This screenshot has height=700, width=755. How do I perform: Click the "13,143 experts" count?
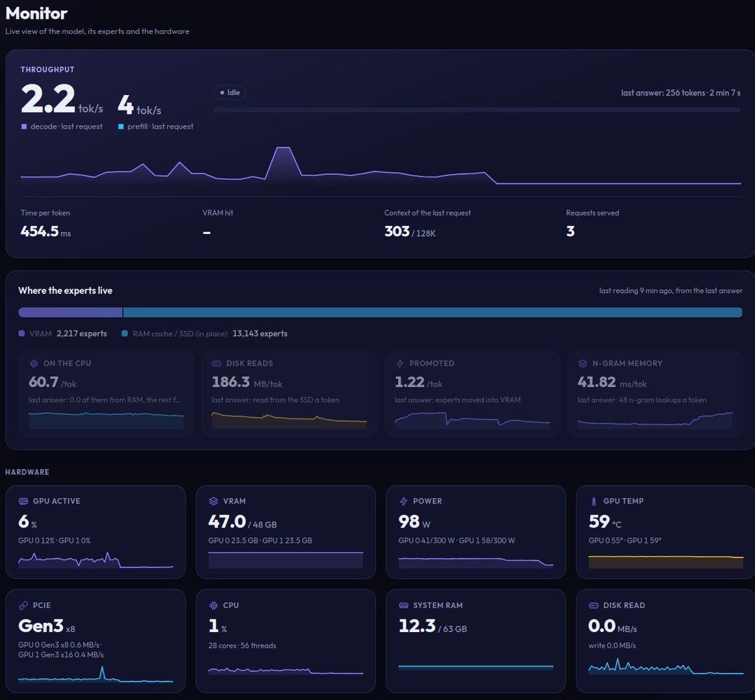(260, 334)
